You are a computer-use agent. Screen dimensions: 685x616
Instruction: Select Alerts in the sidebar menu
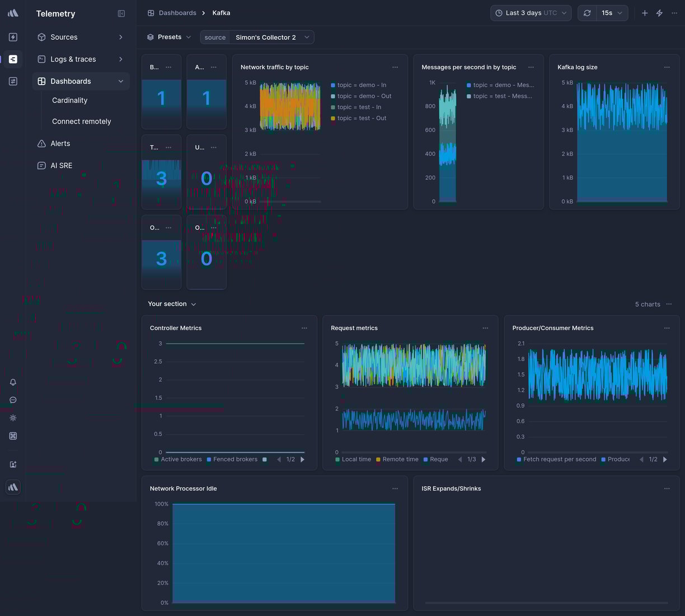click(x=60, y=143)
